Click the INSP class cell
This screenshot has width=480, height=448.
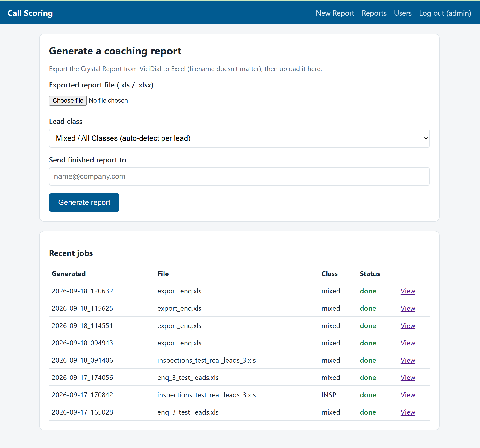pyautogui.click(x=329, y=395)
